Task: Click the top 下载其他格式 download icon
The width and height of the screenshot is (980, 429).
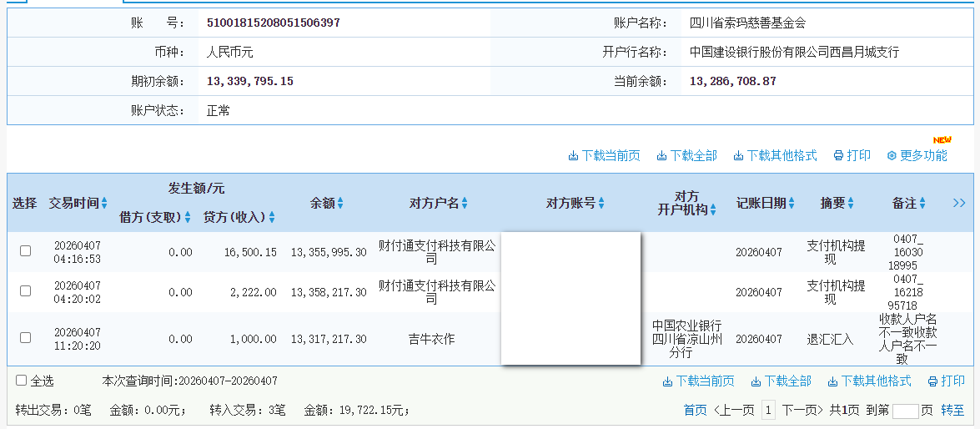Action: 738,156
